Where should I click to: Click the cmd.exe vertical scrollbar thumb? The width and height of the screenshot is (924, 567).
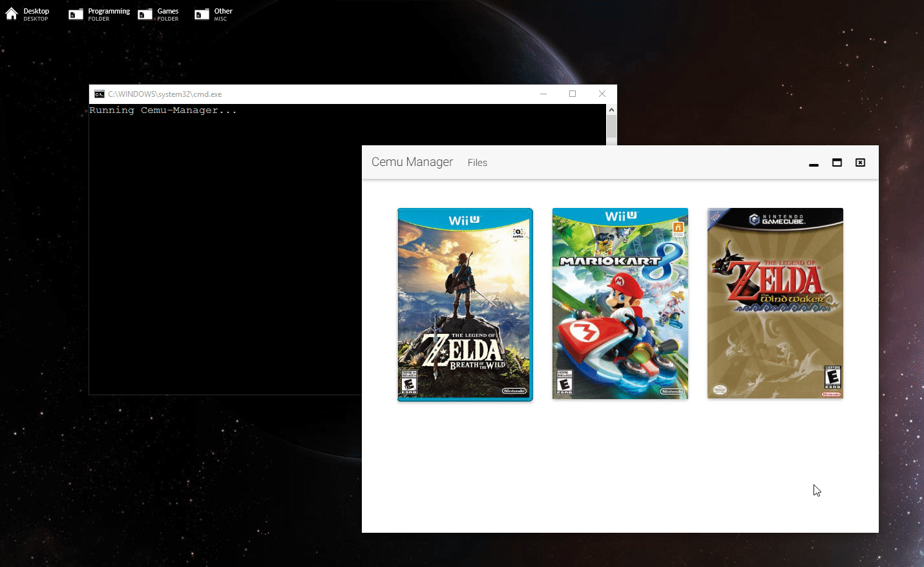coord(611,128)
